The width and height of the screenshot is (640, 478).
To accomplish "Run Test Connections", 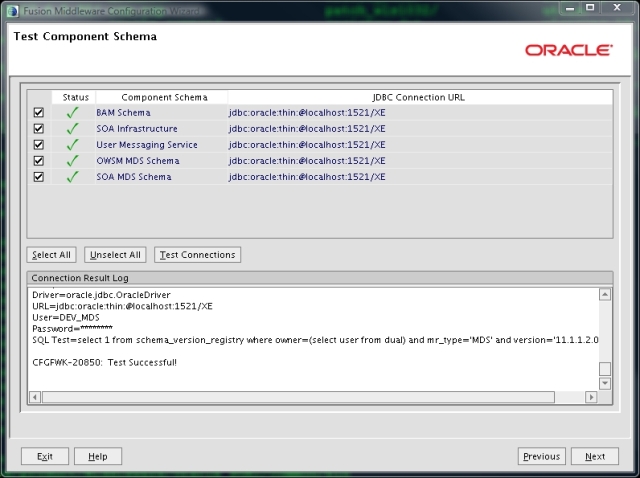I will [x=198, y=255].
